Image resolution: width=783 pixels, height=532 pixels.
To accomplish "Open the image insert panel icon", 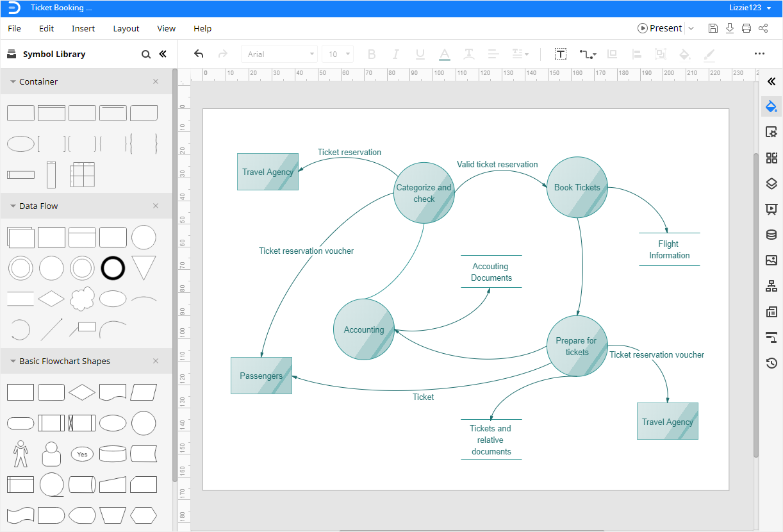I will click(x=771, y=260).
